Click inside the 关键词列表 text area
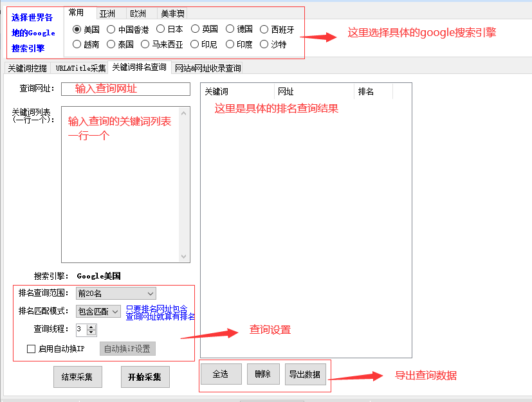The height and width of the screenshot is (402, 532). point(120,185)
